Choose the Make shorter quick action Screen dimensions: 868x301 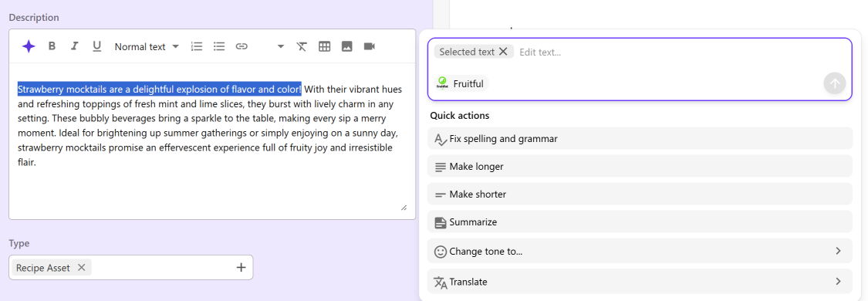pos(640,194)
